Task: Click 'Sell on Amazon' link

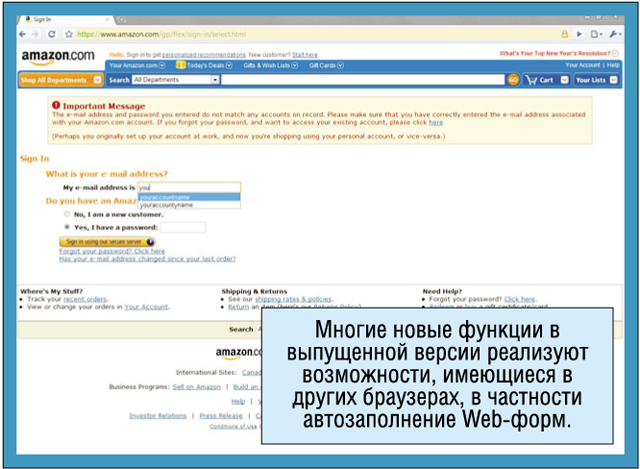Action: pos(197,387)
